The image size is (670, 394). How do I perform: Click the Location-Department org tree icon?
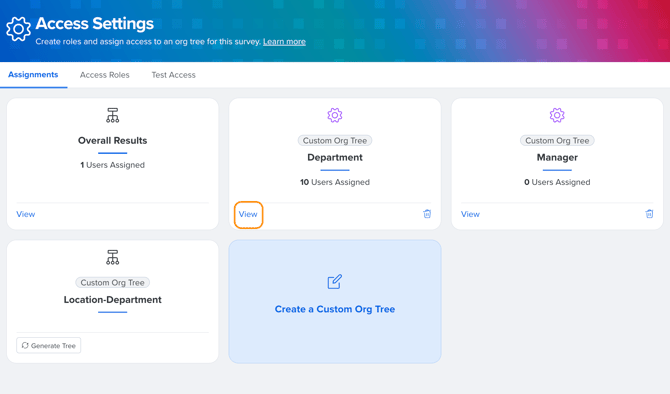[x=112, y=257]
